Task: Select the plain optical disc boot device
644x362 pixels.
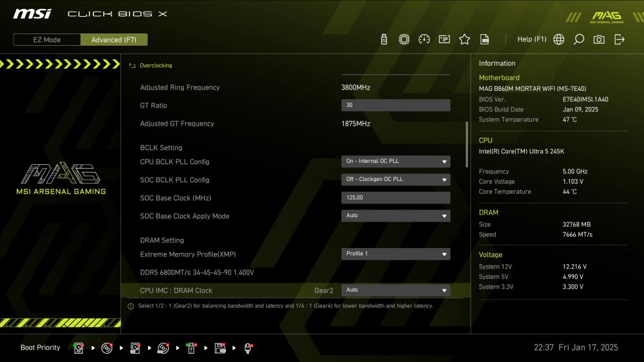Action: tap(107, 348)
